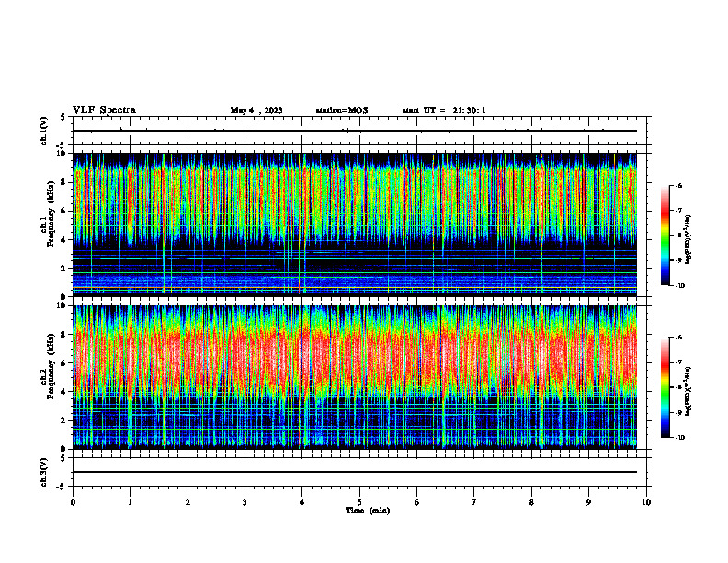This screenshot has width=728, height=563.
Task: Click the date text "May 4, 2023"
Action: point(256,110)
